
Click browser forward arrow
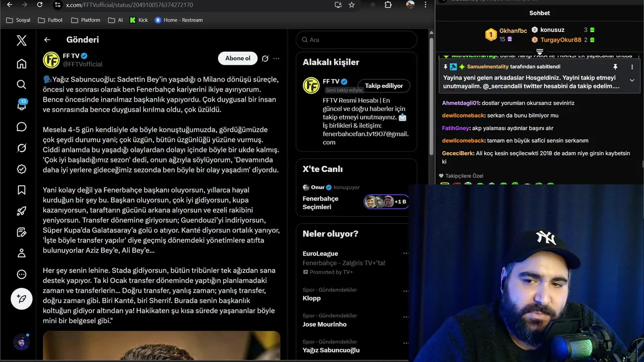click(25, 5)
